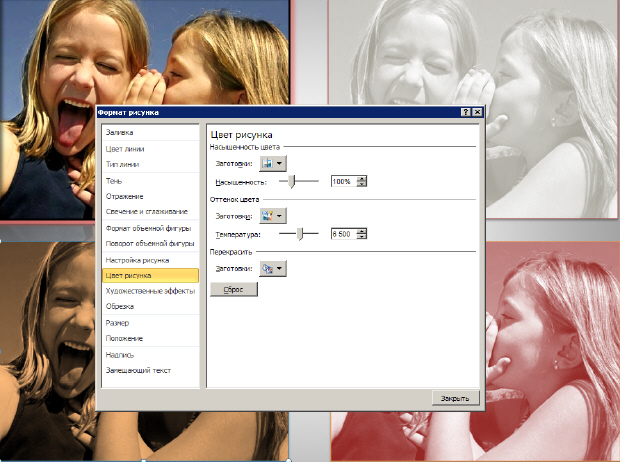Click the Сброс reset button
Viewport: 620px width, 462px height.
click(234, 290)
